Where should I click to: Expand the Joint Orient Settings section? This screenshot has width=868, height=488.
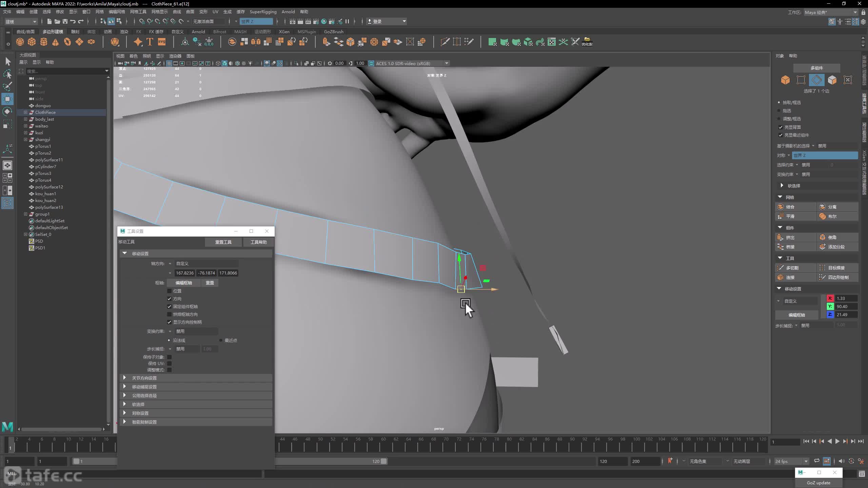point(124,378)
